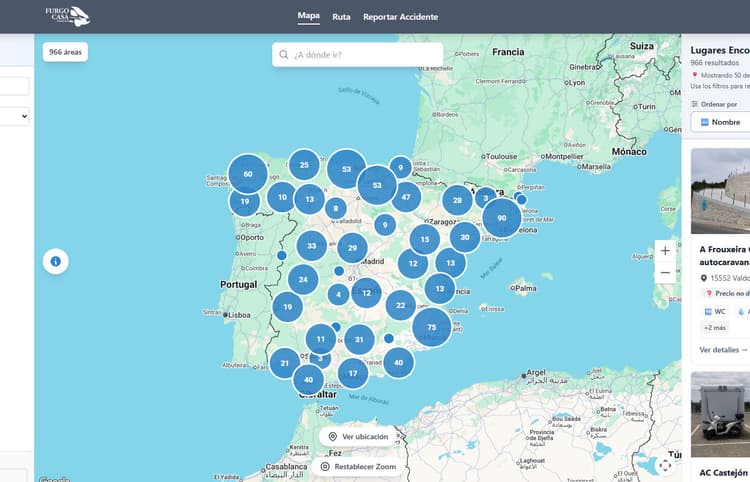This screenshot has height=482, width=750.
Task: Click the search magnifier icon
Action: tap(284, 55)
